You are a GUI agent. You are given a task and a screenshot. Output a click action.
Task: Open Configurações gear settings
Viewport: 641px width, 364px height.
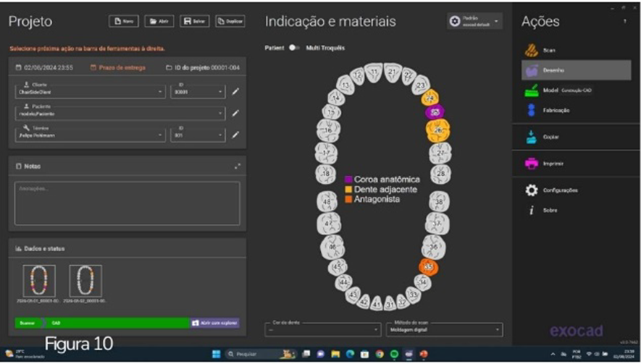coord(532,190)
